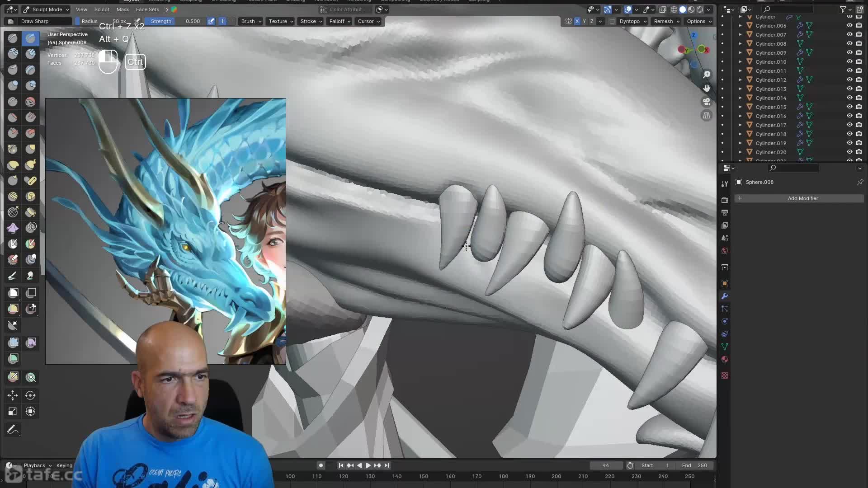Open the Face Sets menu
This screenshot has width=868, height=488.
click(147, 9)
